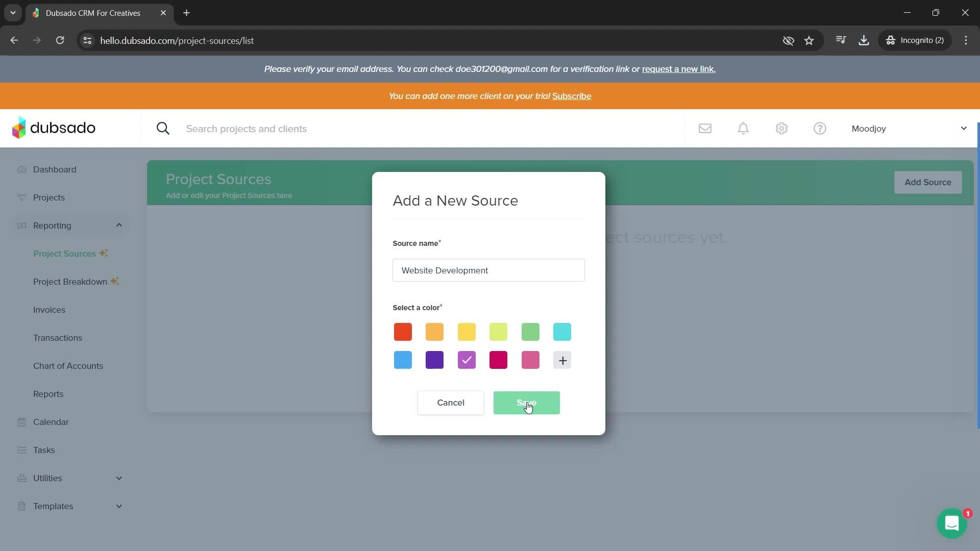Close the Dubsado CRM browser tab
Screen dimensions: 980x551
point(163,13)
